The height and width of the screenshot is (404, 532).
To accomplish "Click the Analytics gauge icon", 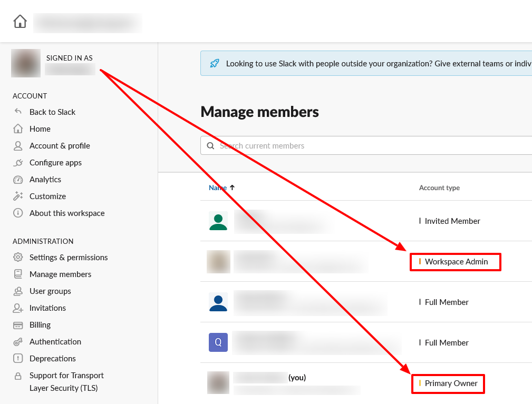I will [18, 180].
